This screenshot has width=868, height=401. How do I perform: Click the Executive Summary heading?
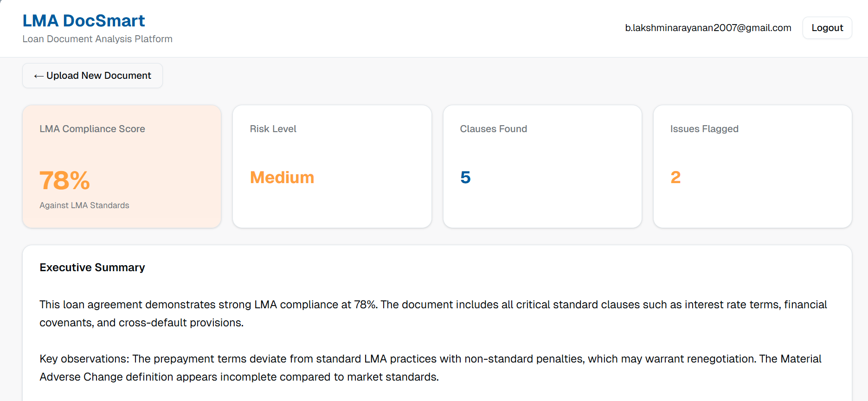pos(92,267)
